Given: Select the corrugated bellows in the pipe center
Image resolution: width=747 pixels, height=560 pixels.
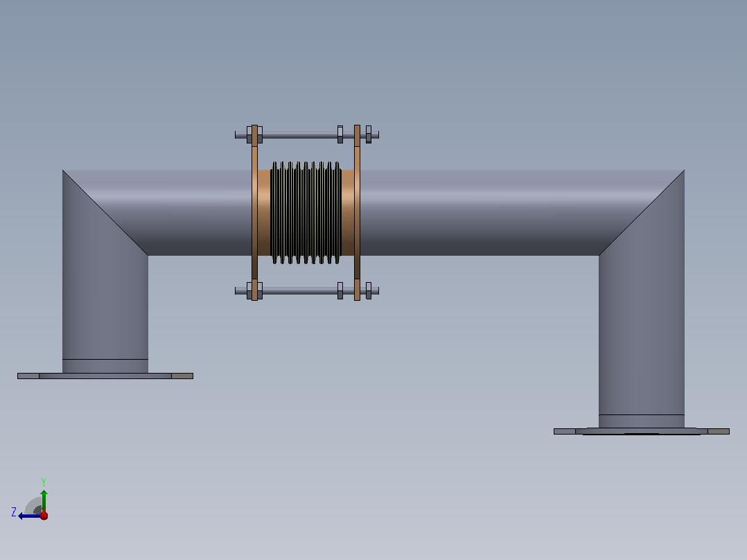Looking at the screenshot, I should [306, 213].
